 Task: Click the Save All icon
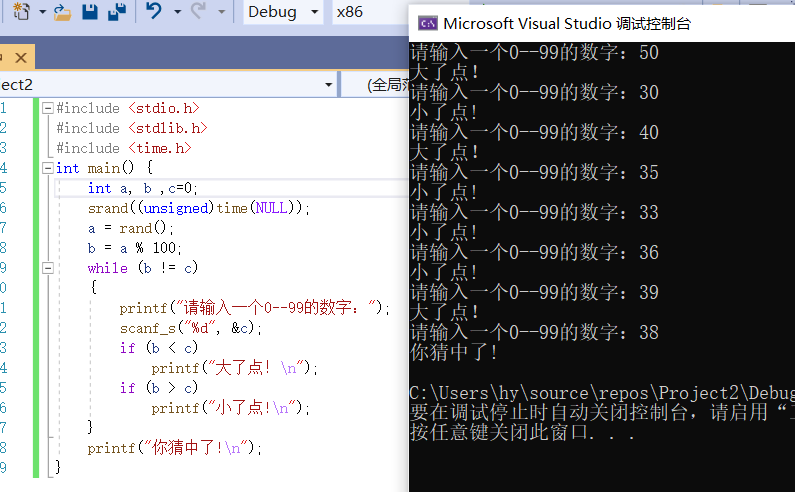(117, 11)
